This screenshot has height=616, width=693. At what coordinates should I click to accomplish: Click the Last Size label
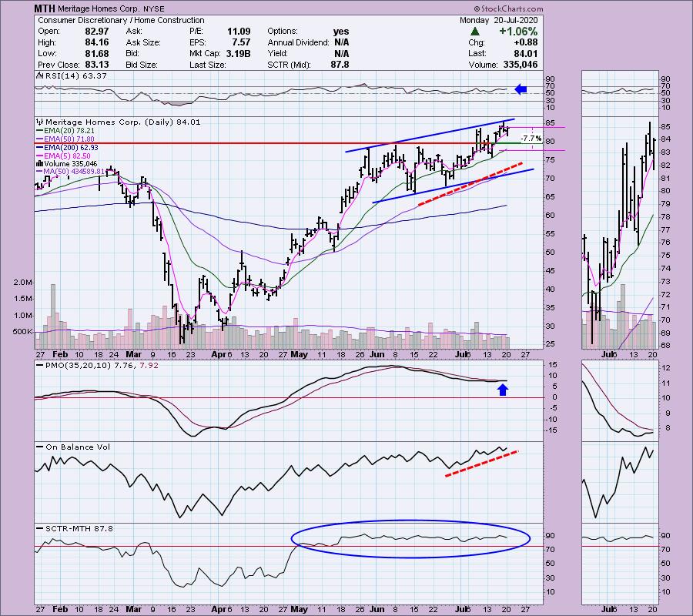click(207, 65)
